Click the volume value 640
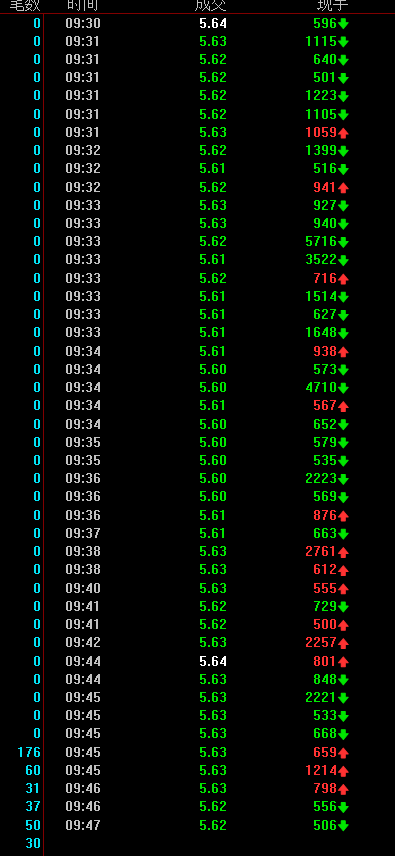The height and width of the screenshot is (856, 395). (325, 60)
